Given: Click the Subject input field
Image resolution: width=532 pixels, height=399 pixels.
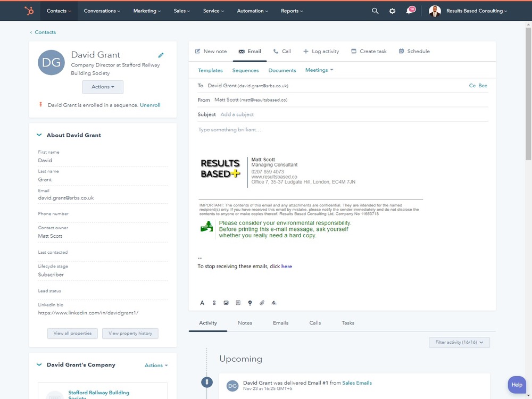Looking at the screenshot, I should tap(343, 114).
